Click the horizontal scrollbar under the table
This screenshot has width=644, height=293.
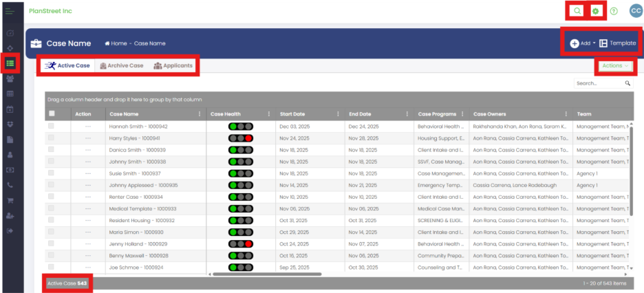click(267, 274)
